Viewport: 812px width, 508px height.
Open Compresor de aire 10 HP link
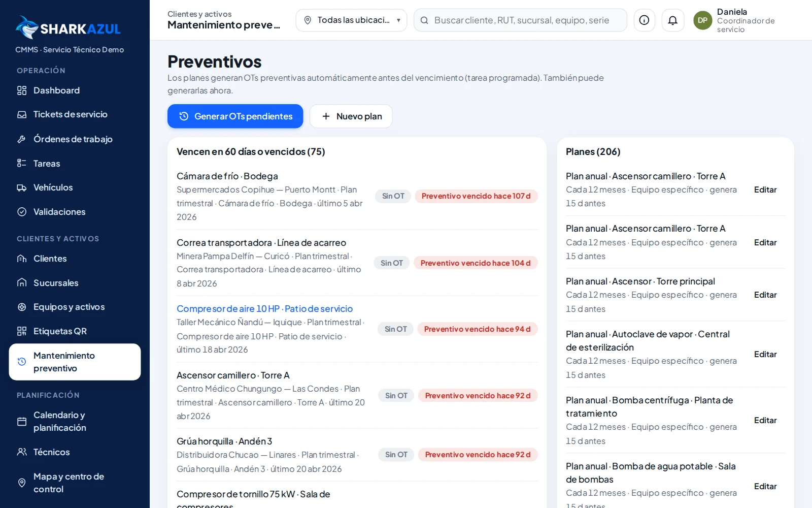(x=264, y=309)
